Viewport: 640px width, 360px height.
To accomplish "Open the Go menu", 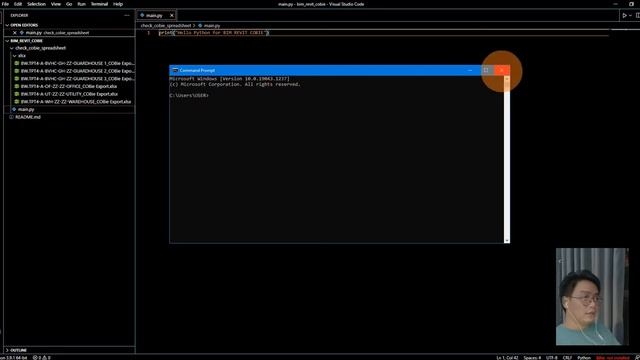I will 69,4.
